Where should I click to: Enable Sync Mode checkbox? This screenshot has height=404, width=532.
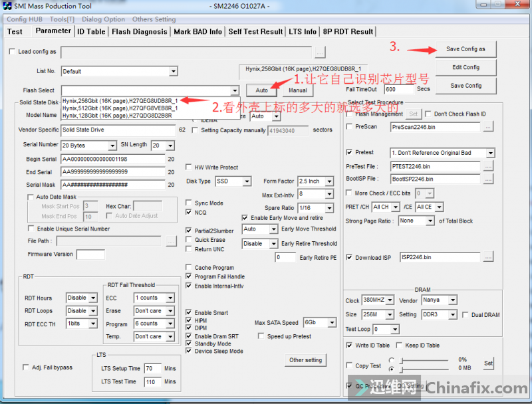pyautogui.click(x=189, y=203)
